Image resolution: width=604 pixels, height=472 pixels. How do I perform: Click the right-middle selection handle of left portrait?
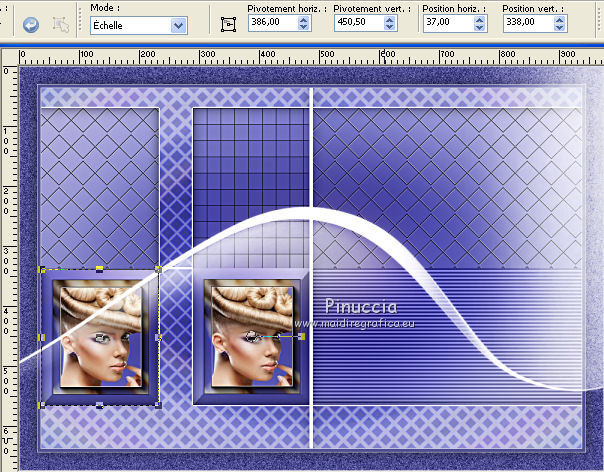click(158, 338)
